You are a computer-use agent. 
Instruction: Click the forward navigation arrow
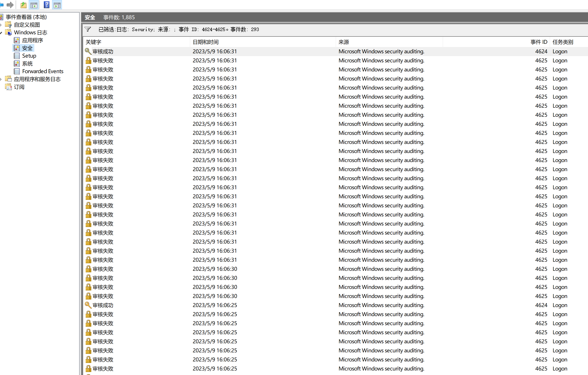10,5
